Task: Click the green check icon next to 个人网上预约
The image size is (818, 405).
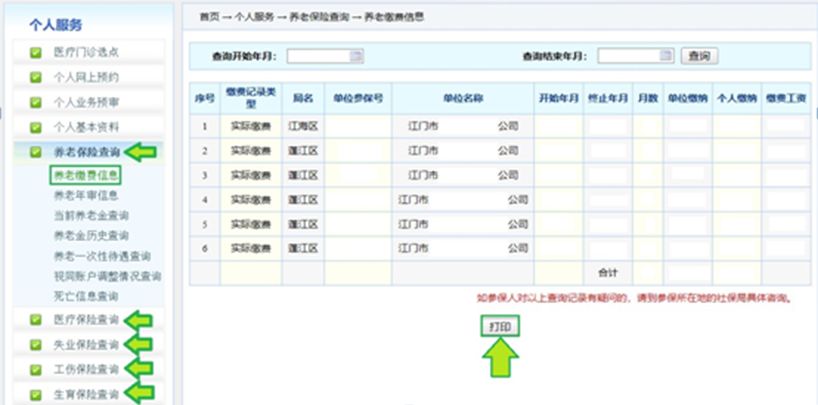Action: tap(35, 77)
